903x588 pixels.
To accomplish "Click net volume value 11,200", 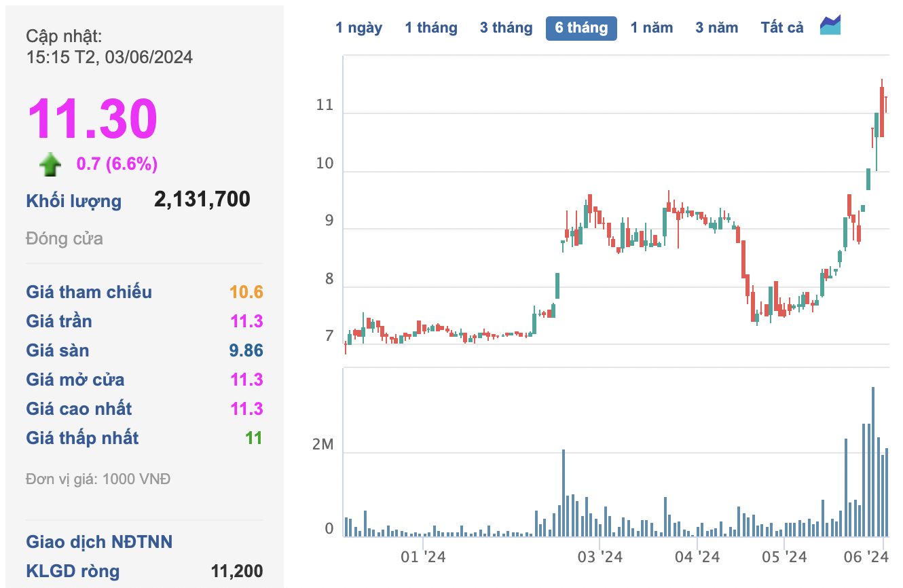I will click(237, 572).
